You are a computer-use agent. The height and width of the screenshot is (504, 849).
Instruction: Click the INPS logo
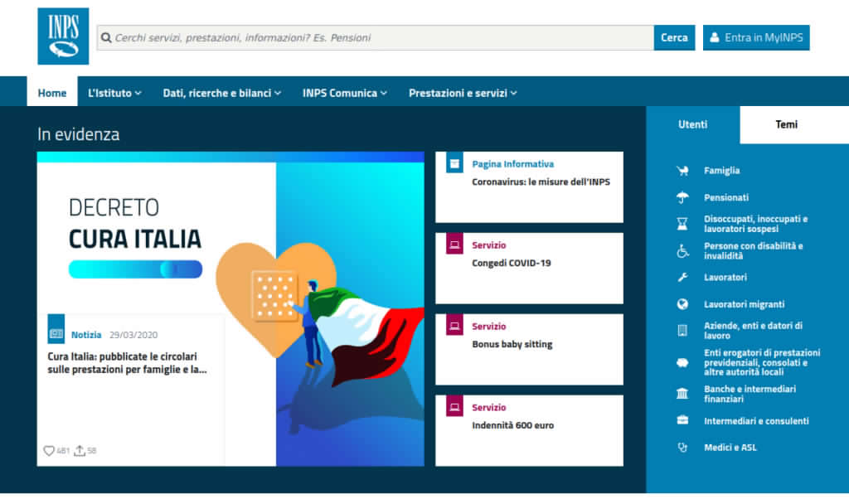click(x=63, y=36)
